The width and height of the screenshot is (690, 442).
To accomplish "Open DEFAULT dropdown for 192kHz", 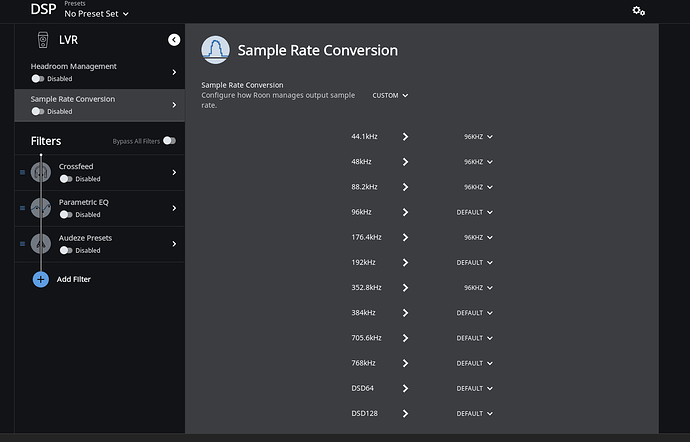I will pos(474,262).
